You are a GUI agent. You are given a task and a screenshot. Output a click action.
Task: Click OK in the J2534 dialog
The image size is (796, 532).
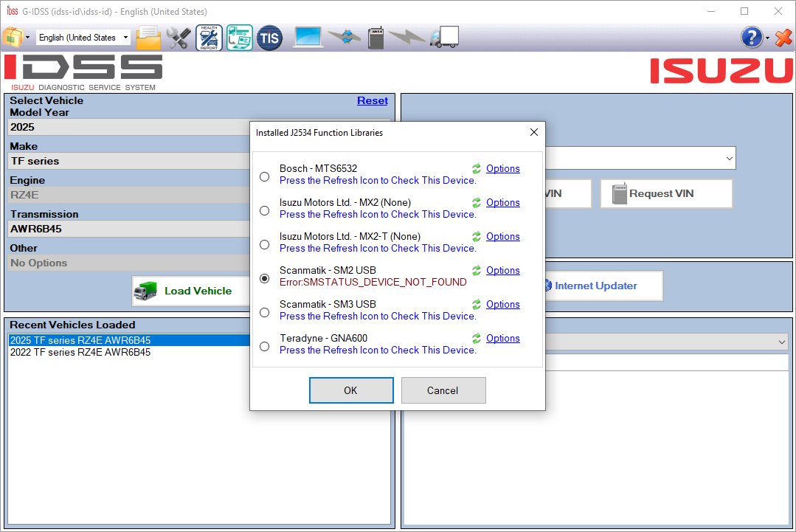(x=350, y=390)
